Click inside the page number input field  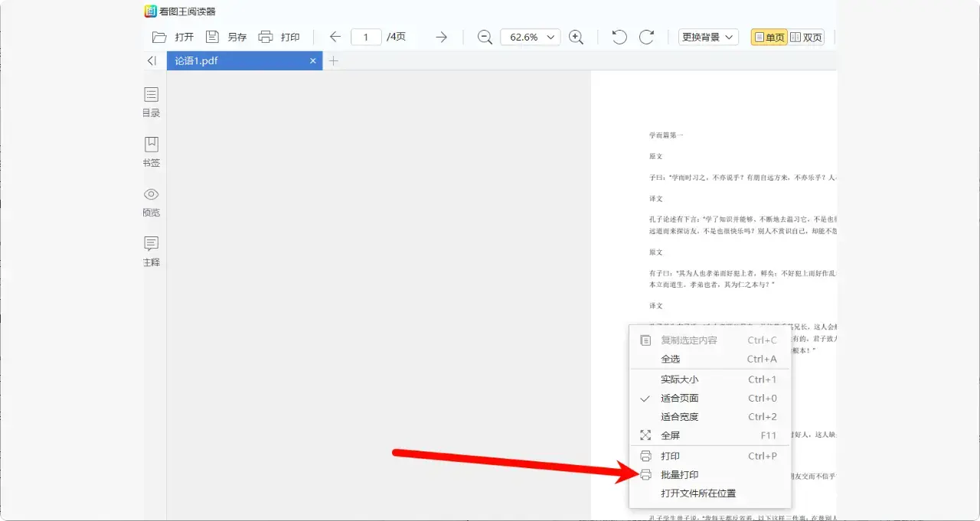tap(366, 36)
